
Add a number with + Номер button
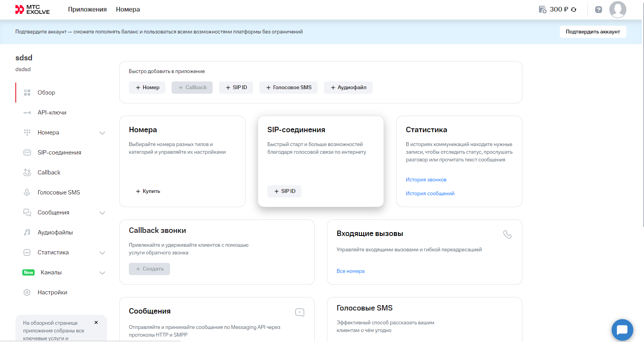(x=147, y=88)
